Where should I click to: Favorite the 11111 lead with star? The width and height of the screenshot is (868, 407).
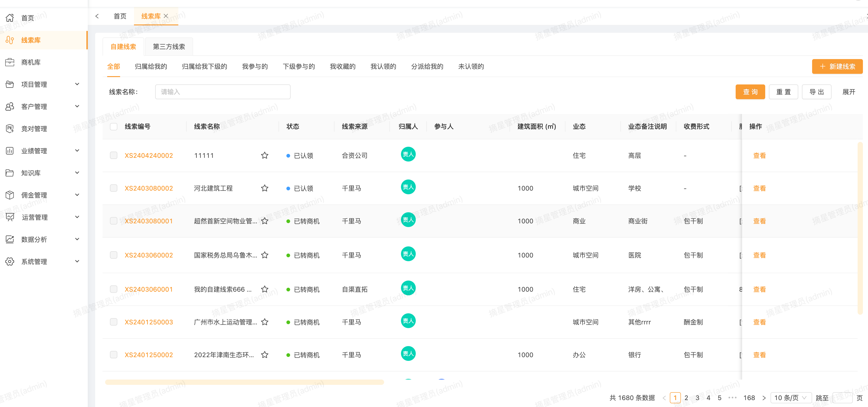click(x=264, y=155)
